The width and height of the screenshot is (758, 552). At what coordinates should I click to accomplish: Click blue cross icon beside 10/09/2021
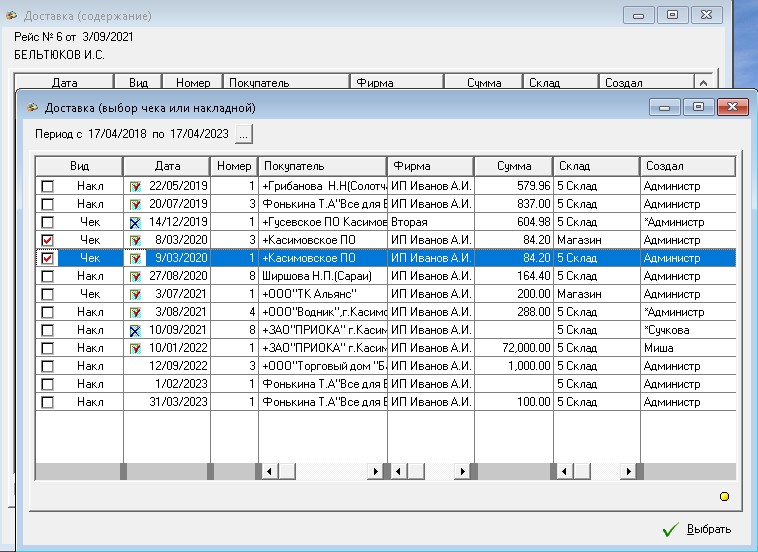135,330
